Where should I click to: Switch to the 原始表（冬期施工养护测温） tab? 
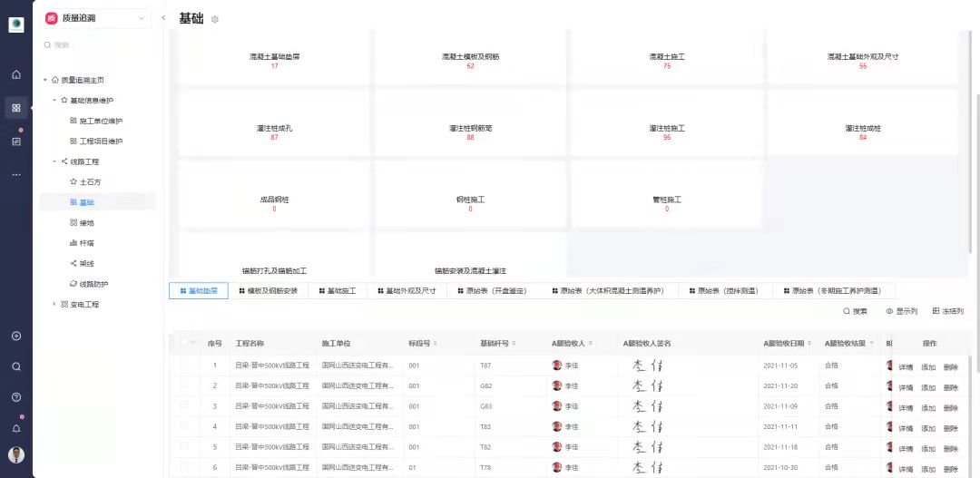835,291
